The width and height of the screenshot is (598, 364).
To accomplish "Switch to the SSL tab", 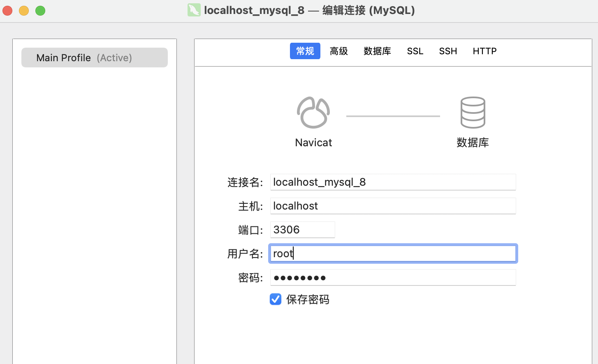I will (x=415, y=51).
